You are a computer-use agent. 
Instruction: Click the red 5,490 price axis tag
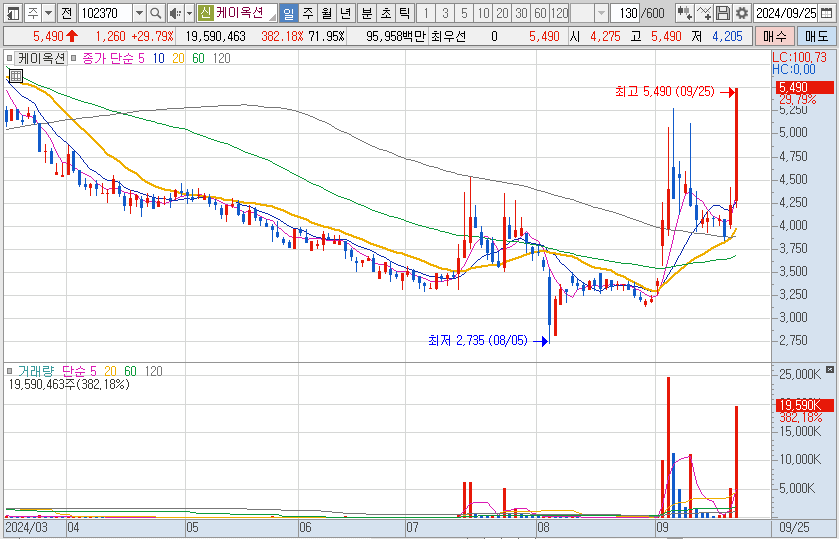coord(804,88)
